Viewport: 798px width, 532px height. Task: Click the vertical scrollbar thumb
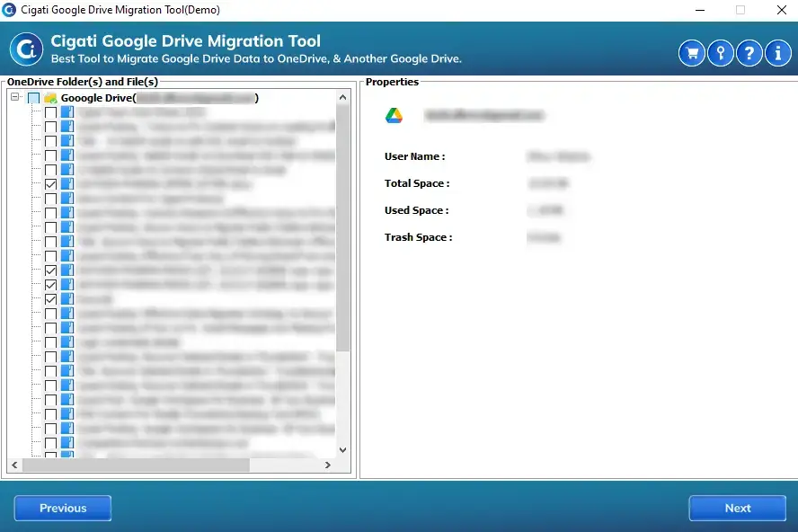click(343, 227)
